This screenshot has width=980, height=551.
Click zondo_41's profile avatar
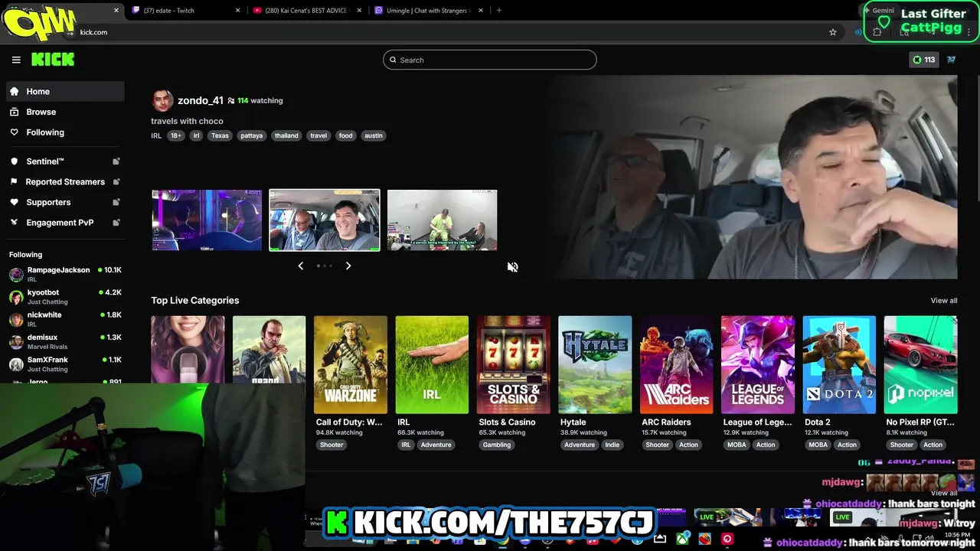[162, 100]
